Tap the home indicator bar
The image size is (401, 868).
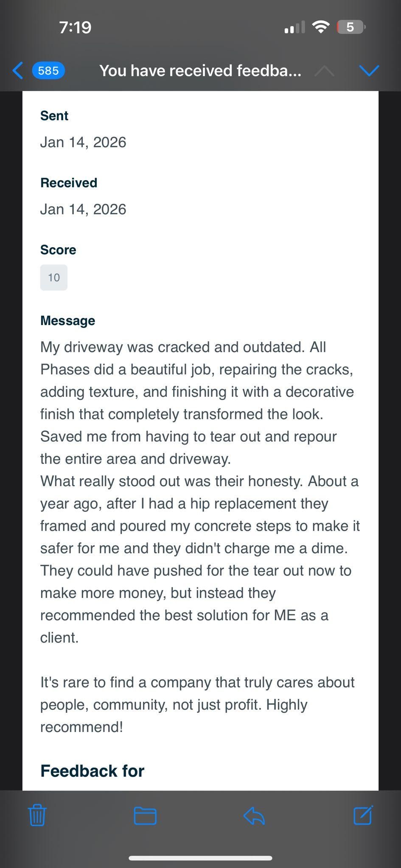(x=200, y=858)
